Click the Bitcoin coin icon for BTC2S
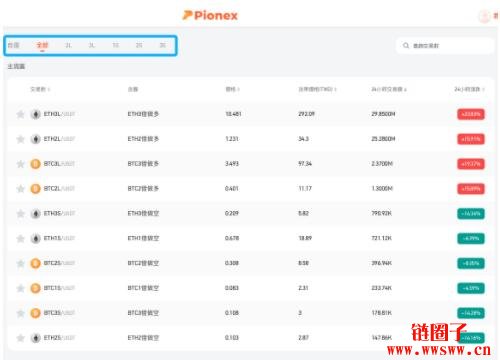The width and height of the screenshot is (500, 360). [35, 263]
